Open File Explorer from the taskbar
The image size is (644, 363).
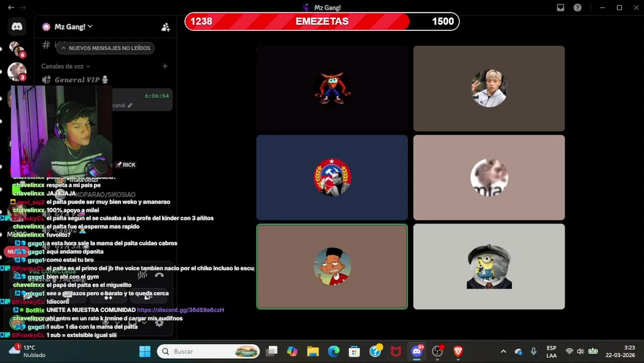313,351
